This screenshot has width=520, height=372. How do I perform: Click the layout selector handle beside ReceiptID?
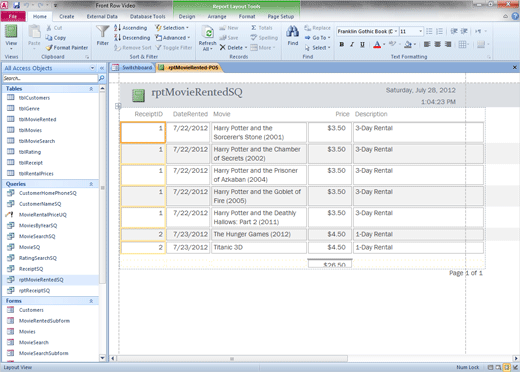click(x=118, y=106)
